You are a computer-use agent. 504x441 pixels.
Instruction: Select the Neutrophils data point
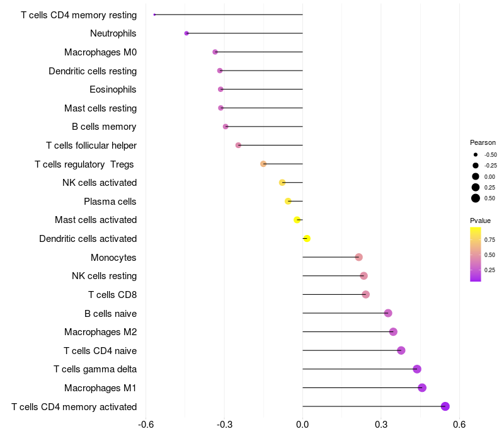tap(186, 33)
